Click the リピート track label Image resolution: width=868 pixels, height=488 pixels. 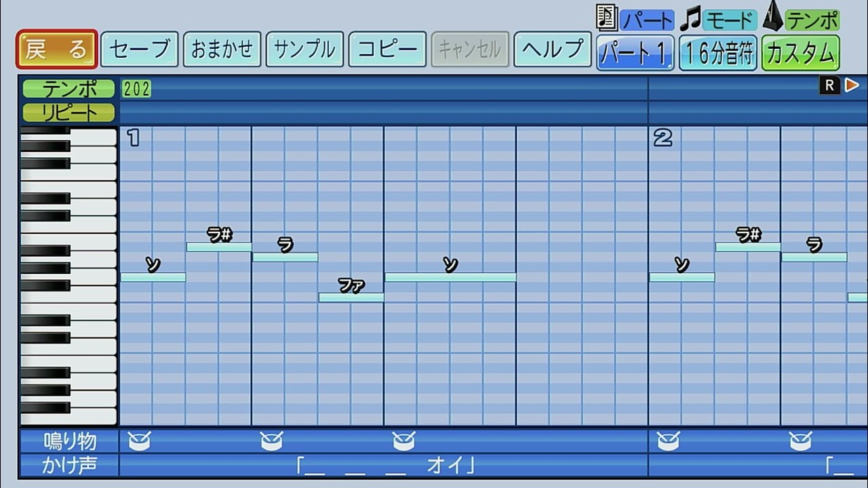[68, 113]
